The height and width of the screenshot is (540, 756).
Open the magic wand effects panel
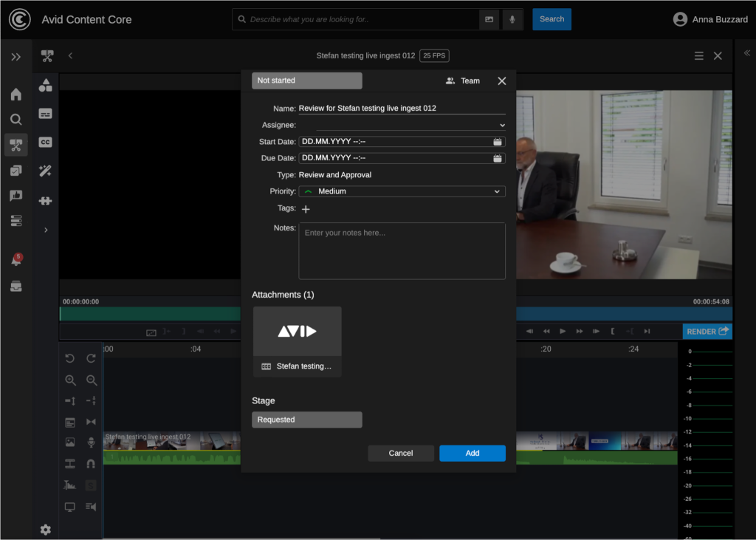[45, 171]
